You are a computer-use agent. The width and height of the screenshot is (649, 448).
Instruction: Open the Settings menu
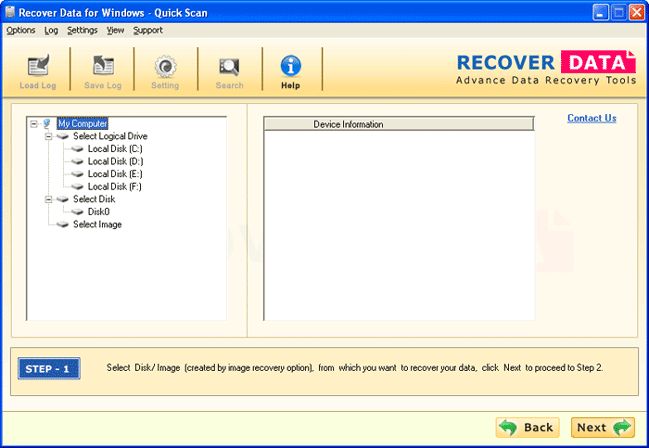point(82,30)
